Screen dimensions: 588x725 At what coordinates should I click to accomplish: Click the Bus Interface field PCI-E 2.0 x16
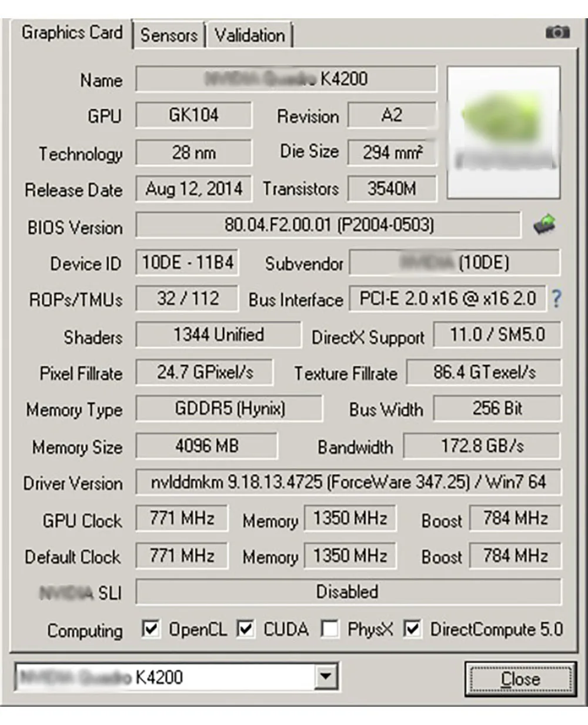click(447, 298)
